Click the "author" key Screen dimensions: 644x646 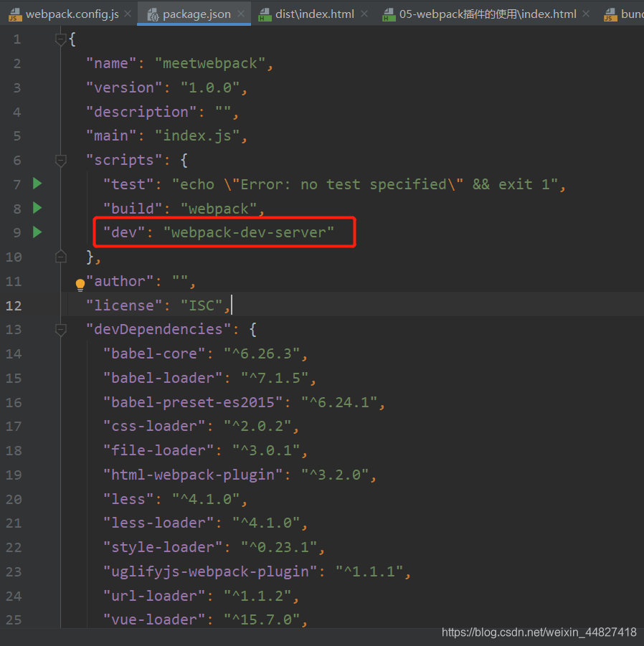click(x=120, y=281)
